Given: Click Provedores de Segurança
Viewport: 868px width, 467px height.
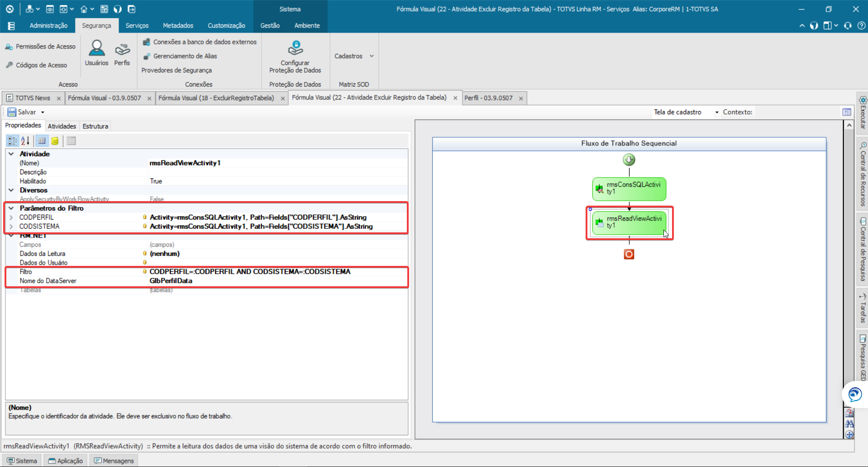Looking at the screenshot, I should click(176, 70).
